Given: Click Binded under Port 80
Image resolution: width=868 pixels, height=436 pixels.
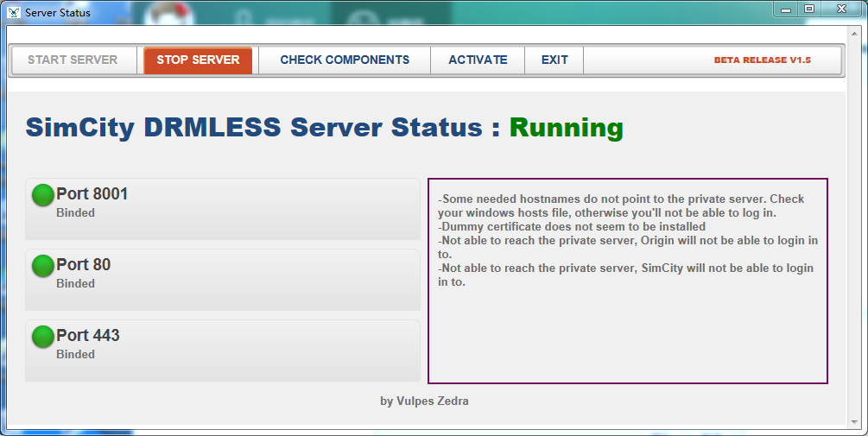Looking at the screenshot, I should (75, 283).
